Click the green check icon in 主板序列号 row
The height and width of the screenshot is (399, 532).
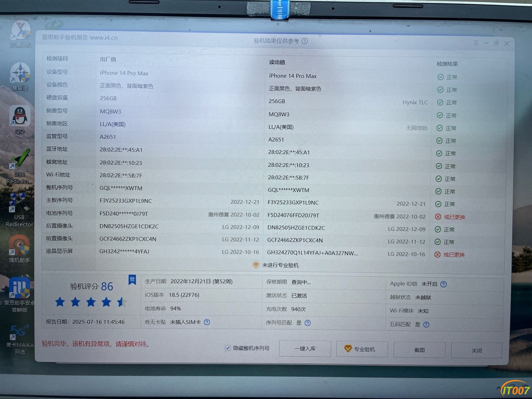pos(438,204)
